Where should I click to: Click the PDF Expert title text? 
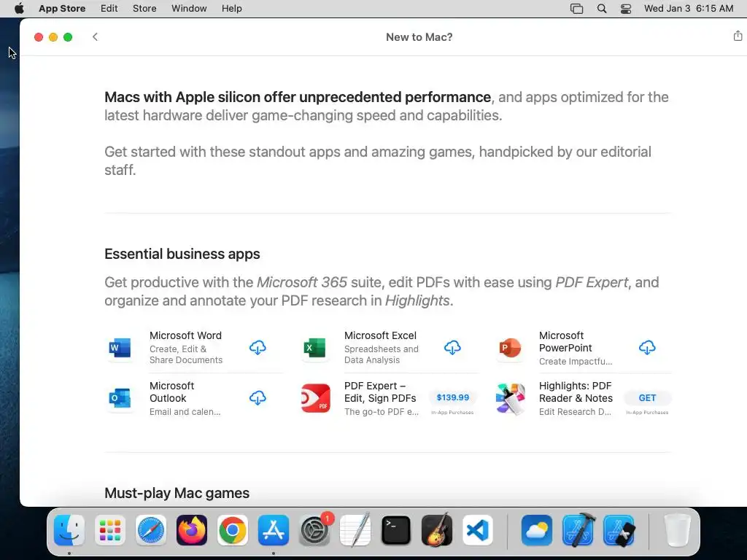[380, 392]
